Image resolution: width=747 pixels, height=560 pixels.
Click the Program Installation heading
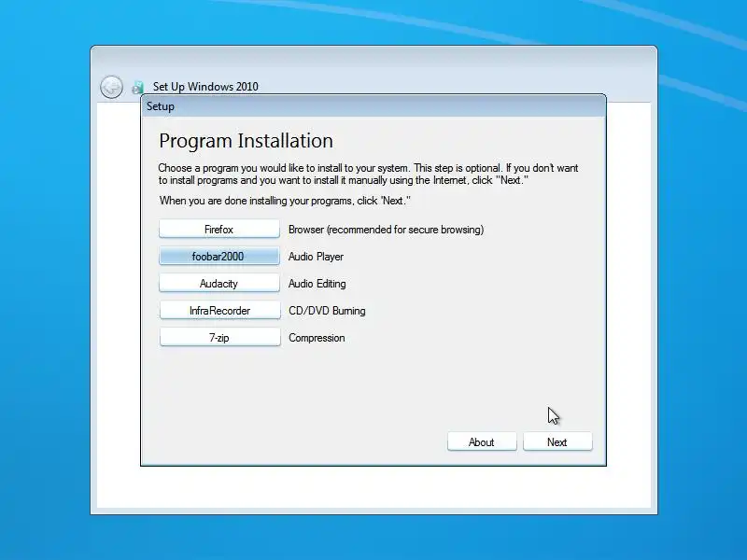click(x=246, y=141)
